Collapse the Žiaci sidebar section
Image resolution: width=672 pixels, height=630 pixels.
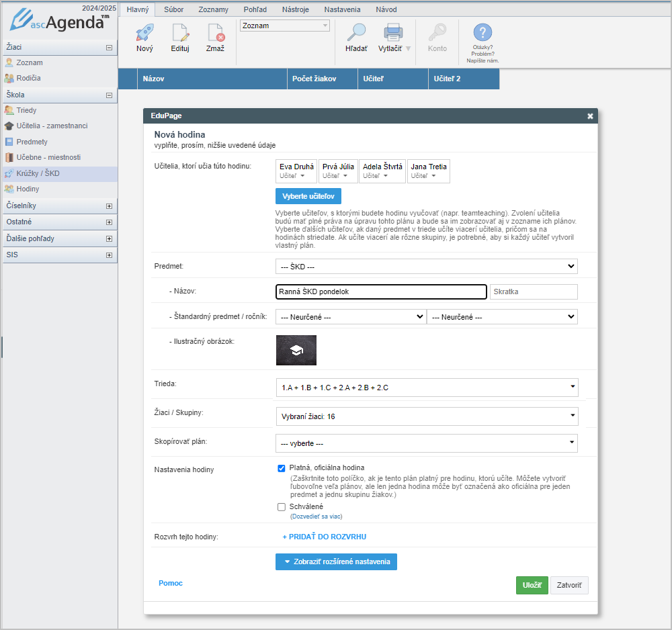click(110, 48)
